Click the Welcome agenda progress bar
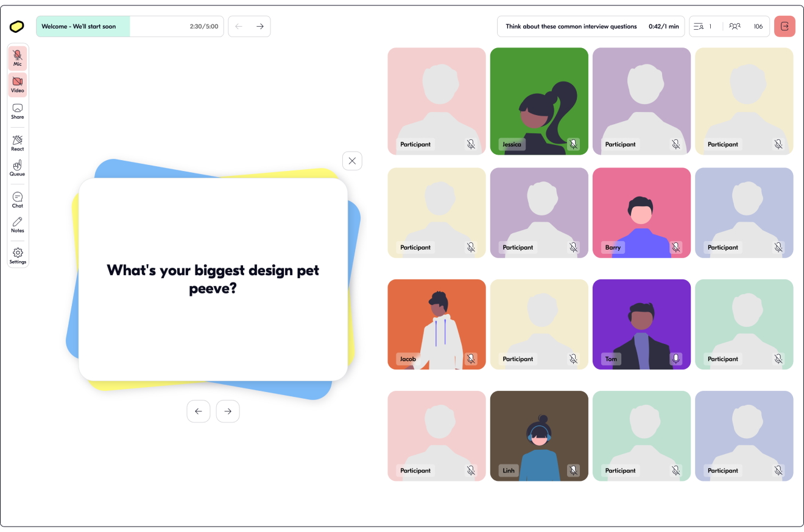Viewport: 804px width, 532px height. point(130,26)
